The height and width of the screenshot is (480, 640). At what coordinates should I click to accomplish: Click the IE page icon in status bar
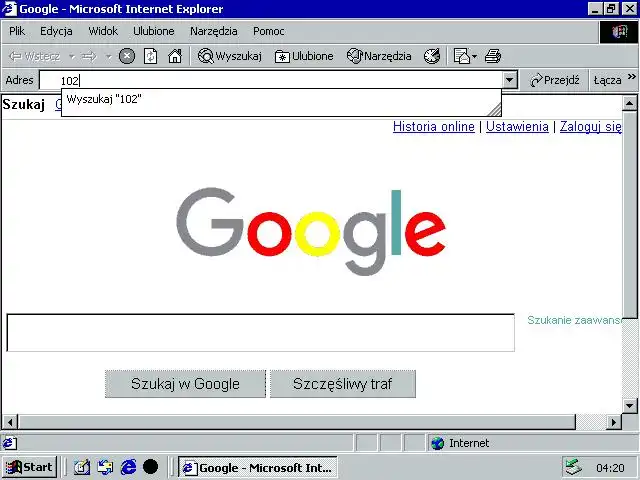tap(10, 443)
